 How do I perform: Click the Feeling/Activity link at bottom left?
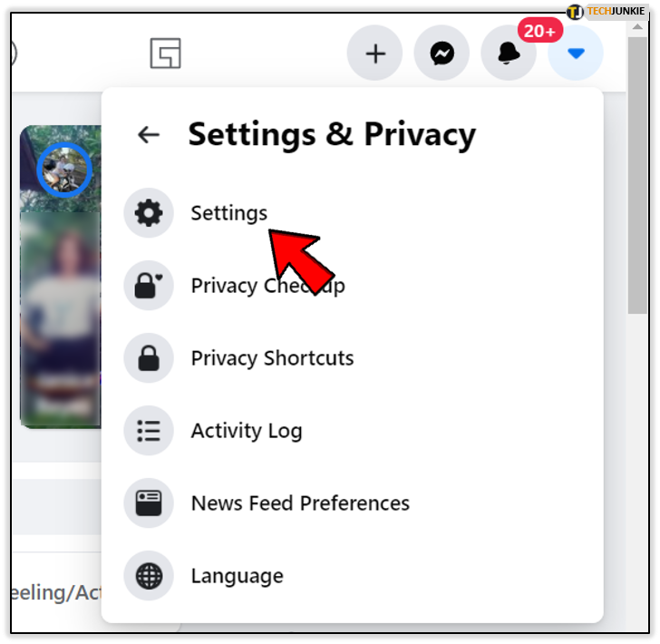pos(56,593)
